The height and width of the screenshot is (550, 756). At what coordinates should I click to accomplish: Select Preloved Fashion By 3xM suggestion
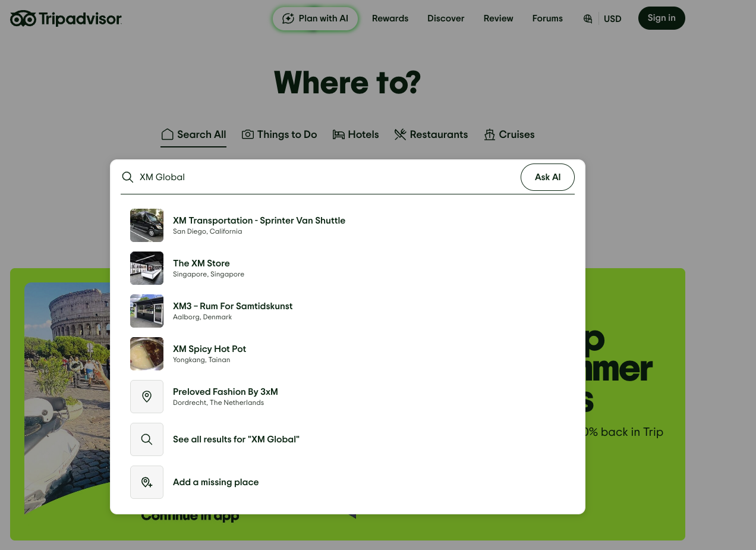click(x=348, y=397)
